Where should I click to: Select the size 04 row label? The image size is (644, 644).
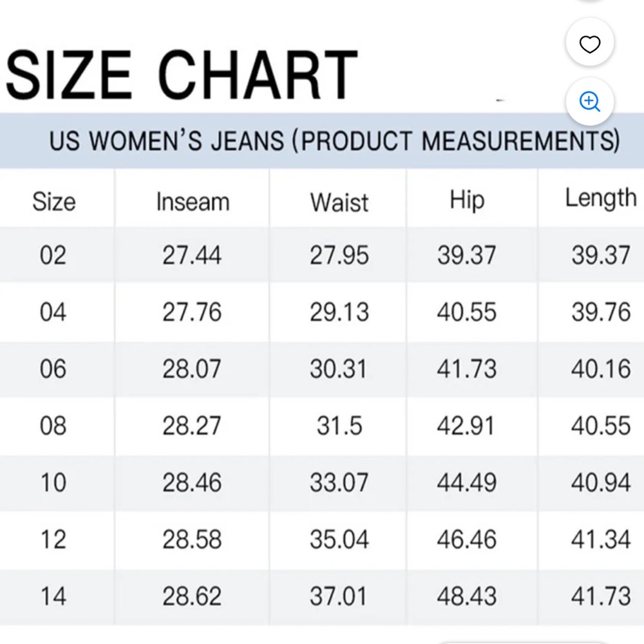(x=53, y=312)
